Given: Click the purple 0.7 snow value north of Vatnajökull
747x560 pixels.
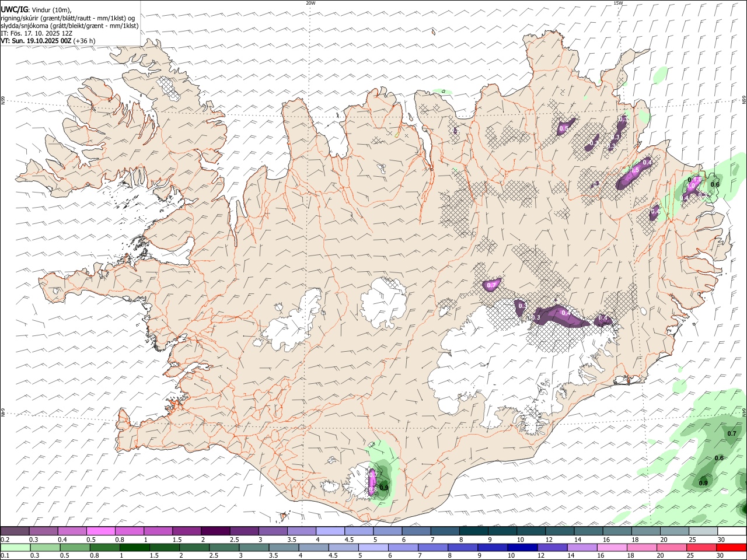Looking at the screenshot, I should tap(491, 285).
